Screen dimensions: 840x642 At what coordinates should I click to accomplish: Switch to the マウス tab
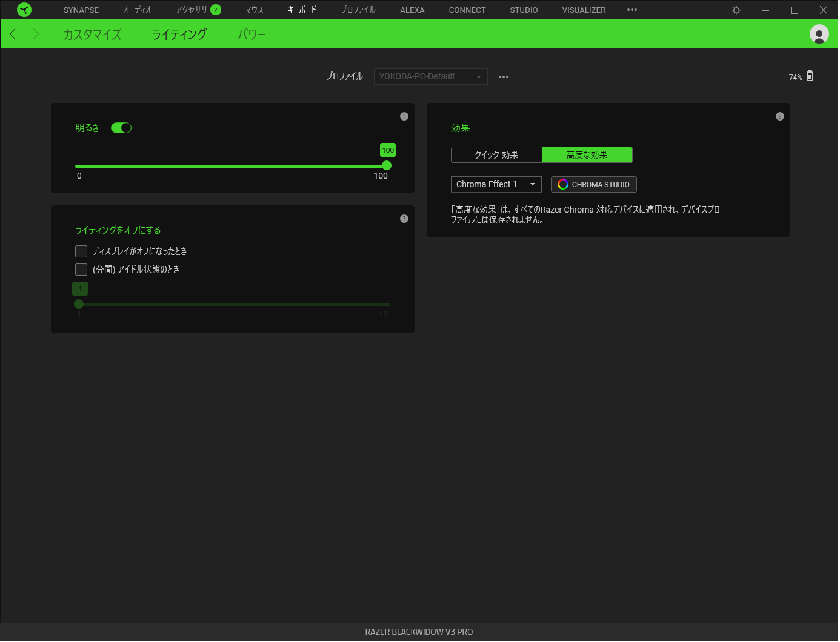[255, 10]
